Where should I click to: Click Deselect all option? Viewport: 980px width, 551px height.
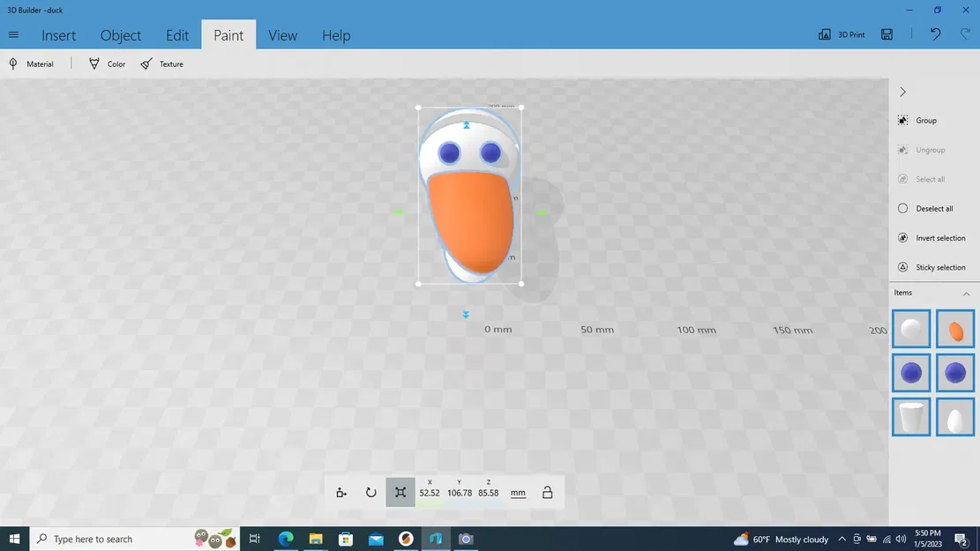[925, 209]
